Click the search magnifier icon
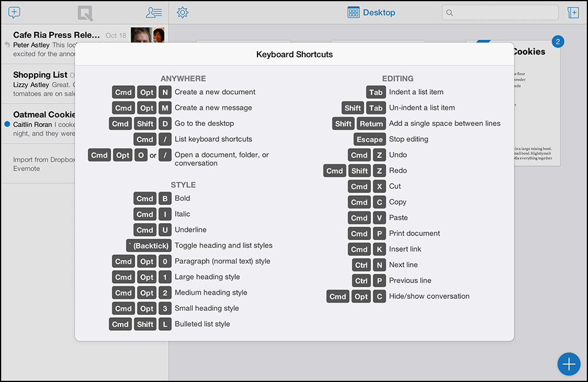Viewport: 588px width, 382px height. point(450,12)
